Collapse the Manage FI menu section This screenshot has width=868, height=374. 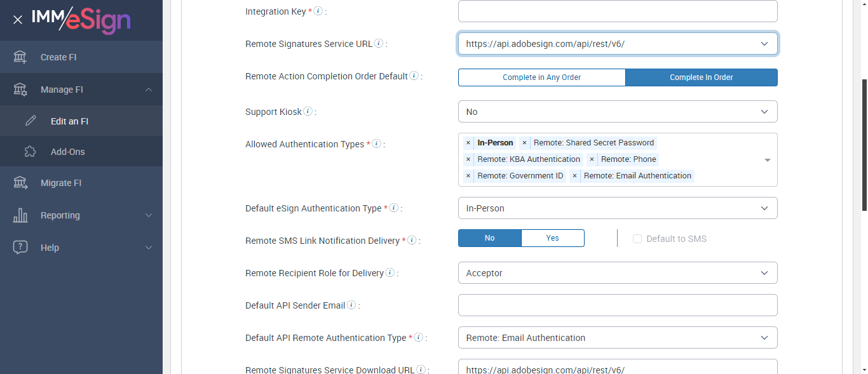click(x=149, y=90)
